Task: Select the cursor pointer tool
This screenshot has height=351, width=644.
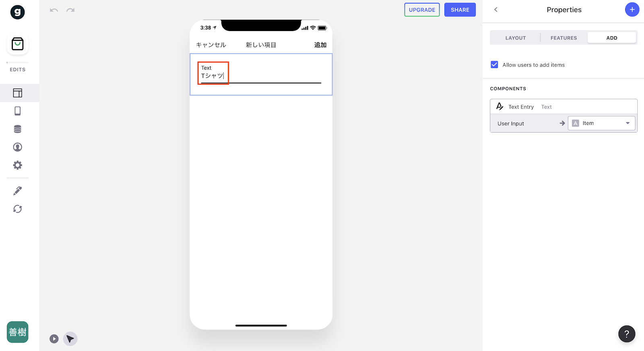Action: coord(70,339)
